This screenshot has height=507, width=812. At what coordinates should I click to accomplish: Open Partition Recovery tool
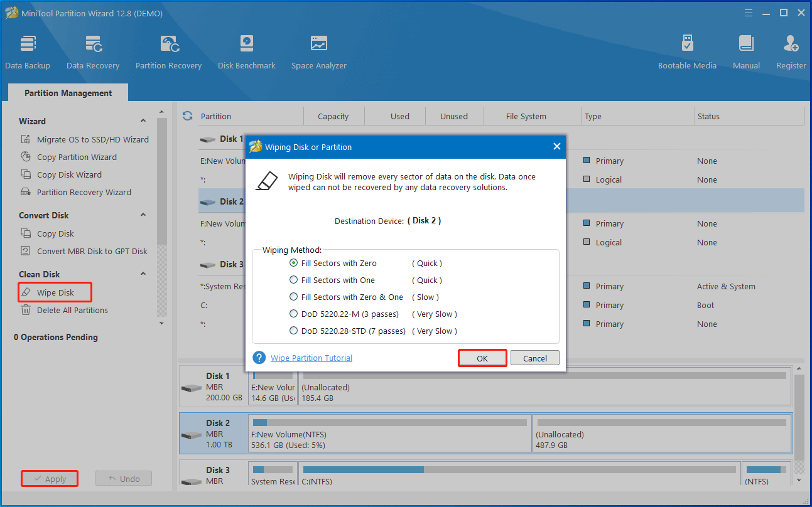[168, 52]
